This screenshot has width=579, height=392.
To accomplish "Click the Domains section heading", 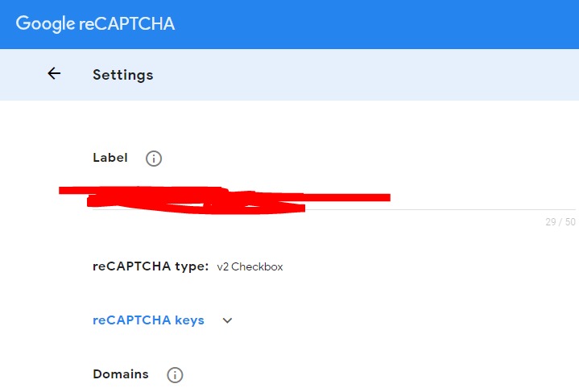I will (x=121, y=374).
